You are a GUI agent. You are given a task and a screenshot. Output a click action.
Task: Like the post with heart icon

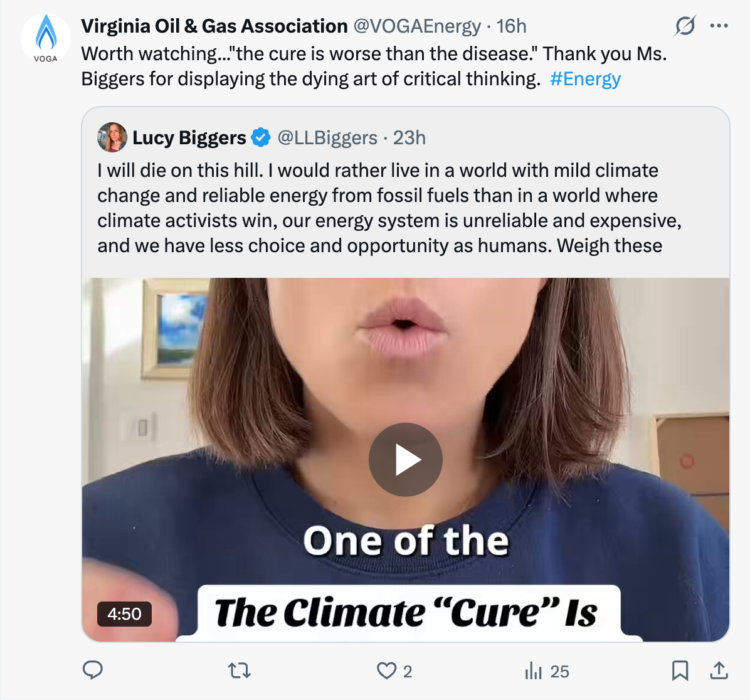(x=386, y=671)
